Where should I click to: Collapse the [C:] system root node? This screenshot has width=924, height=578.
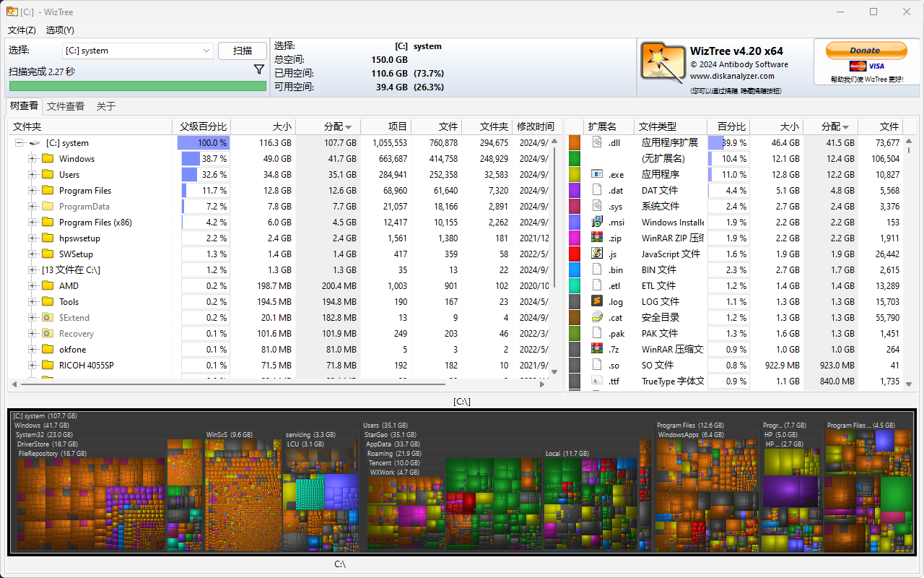pyautogui.click(x=19, y=143)
